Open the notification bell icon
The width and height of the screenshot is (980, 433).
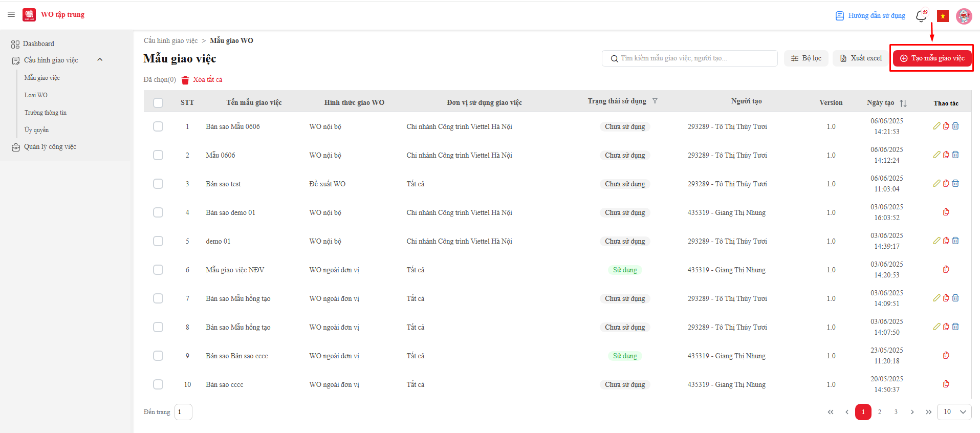(x=921, y=16)
